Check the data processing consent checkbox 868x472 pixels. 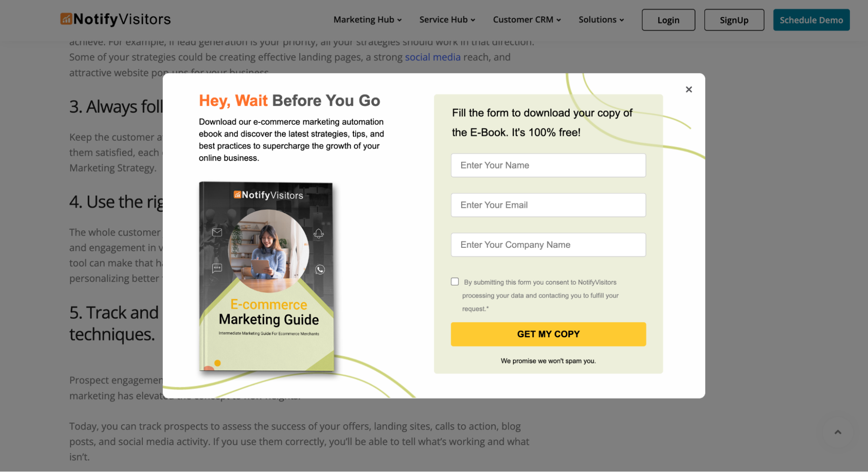[455, 282]
